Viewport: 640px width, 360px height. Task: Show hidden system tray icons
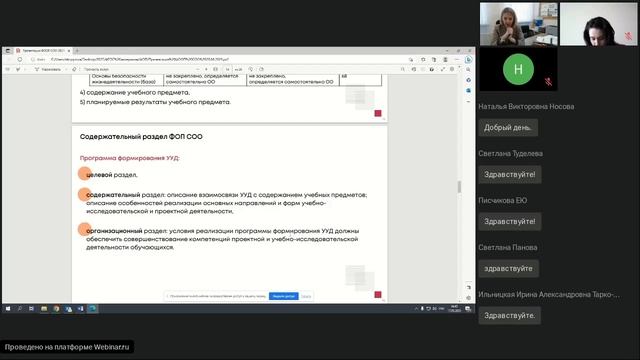(416, 309)
